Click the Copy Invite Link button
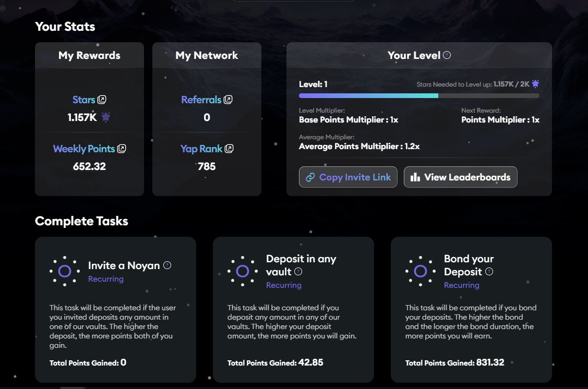Screen dimensions: 588x389 pyautogui.click(x=348, y=177)
